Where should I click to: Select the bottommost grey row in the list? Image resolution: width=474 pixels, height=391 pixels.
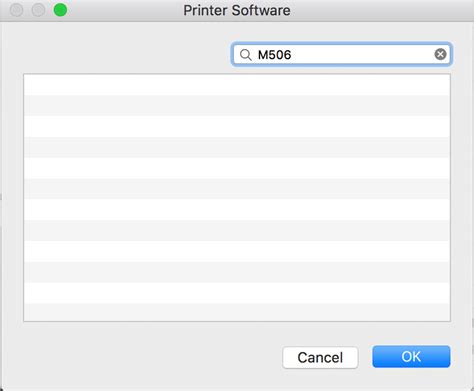click(237, 312)
